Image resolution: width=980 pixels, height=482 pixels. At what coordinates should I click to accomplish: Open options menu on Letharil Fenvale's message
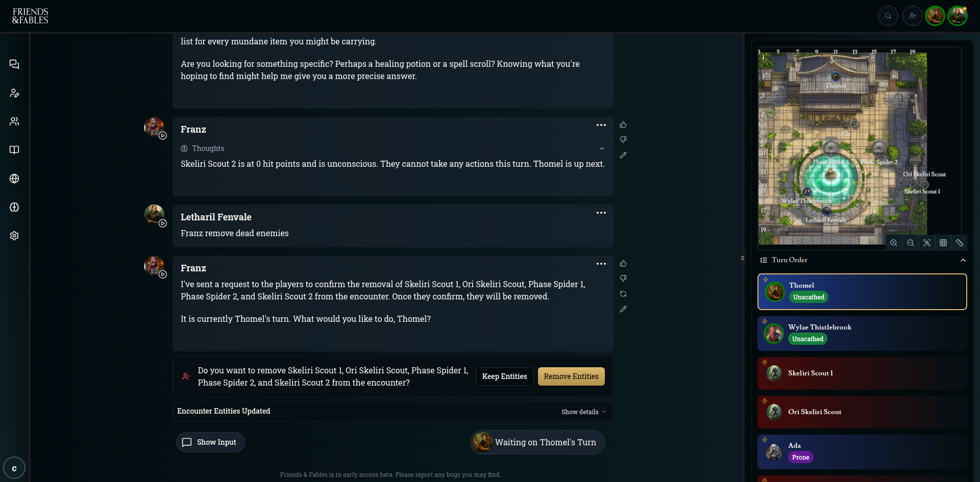(x=601, y=213)
